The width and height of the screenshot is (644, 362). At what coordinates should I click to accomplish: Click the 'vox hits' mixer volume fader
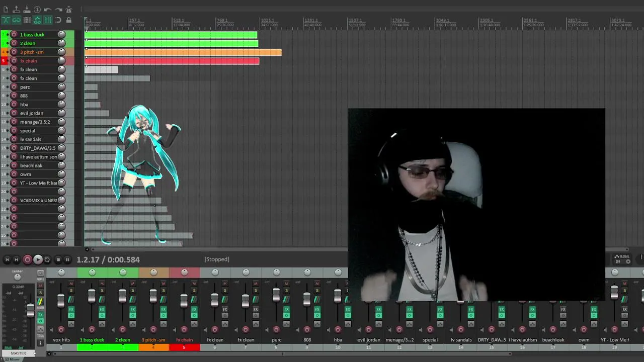click(61, 301)
